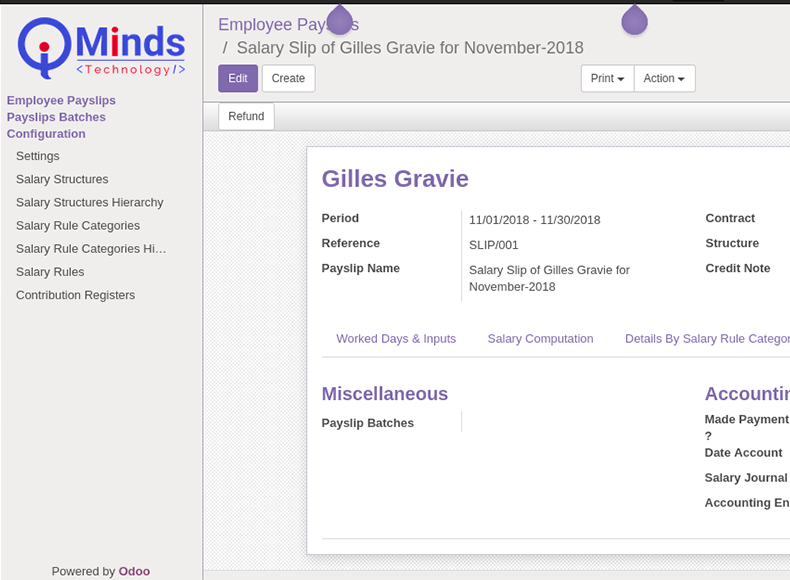Click the purple droplet marker near Print
This screenshot has width=790, height=580.
pos(634,19)
